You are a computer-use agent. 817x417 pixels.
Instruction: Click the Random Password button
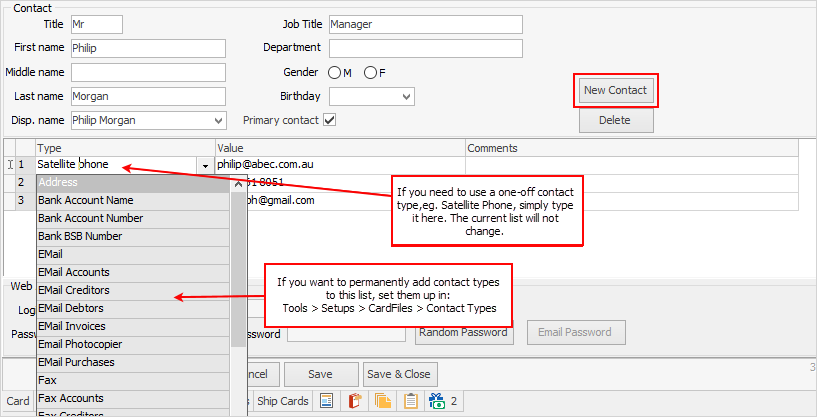[464, 333]
